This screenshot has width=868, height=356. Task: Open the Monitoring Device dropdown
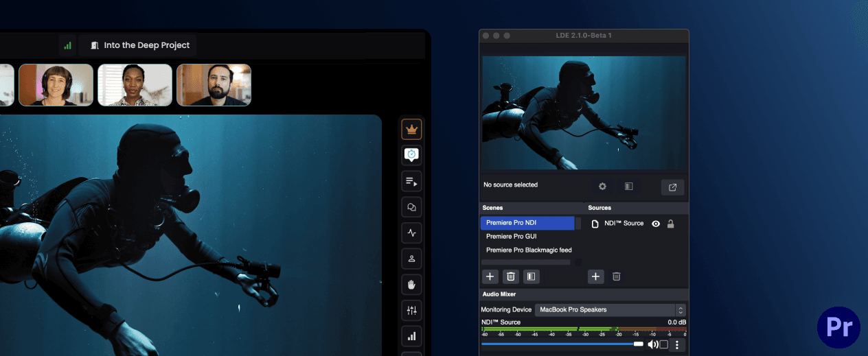[610, 310]
